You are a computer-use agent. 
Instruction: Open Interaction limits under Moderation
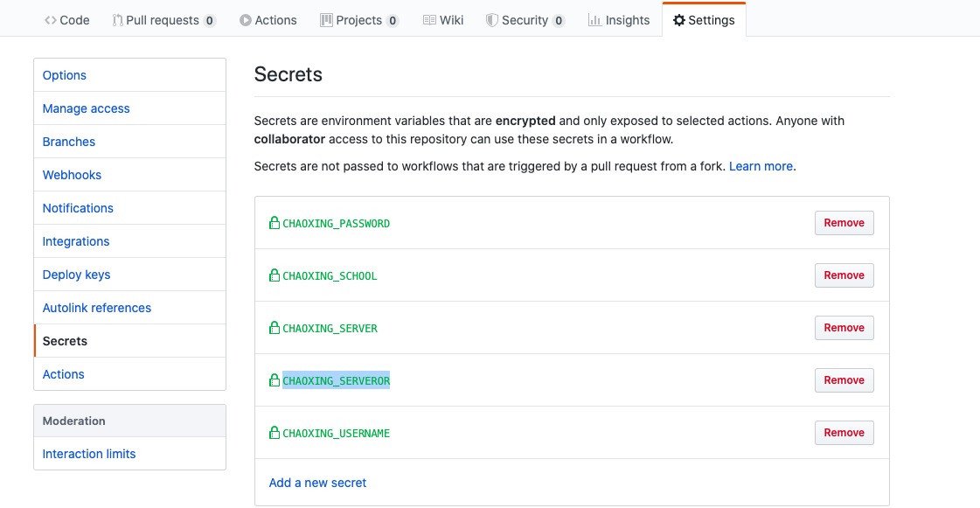[89, 454]
